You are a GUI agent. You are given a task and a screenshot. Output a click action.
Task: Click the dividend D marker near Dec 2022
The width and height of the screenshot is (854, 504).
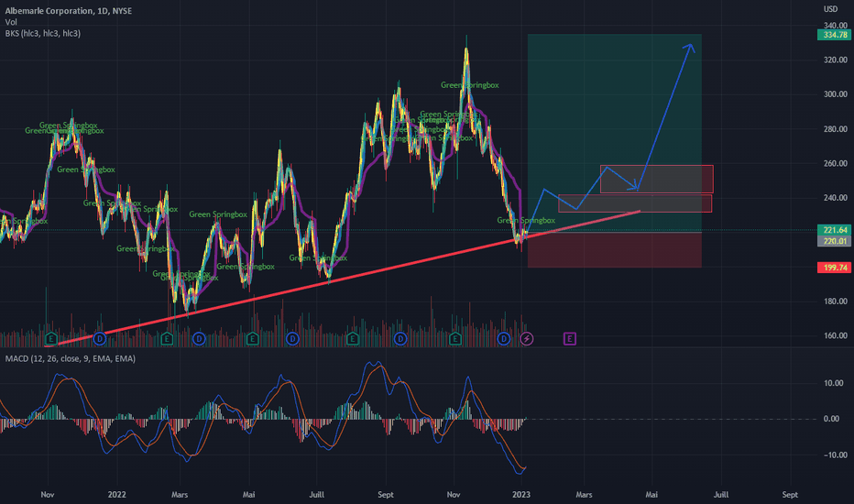point(504,339)
